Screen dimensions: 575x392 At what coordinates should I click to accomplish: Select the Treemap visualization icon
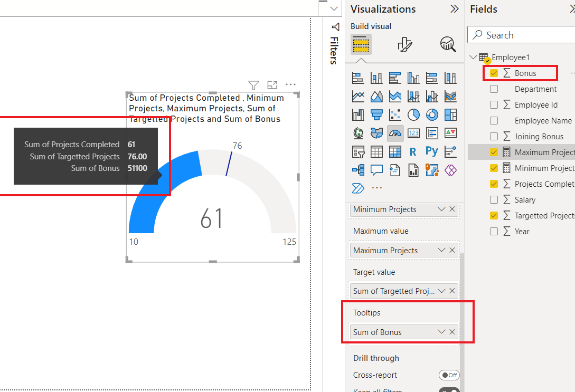click(451, 114)
